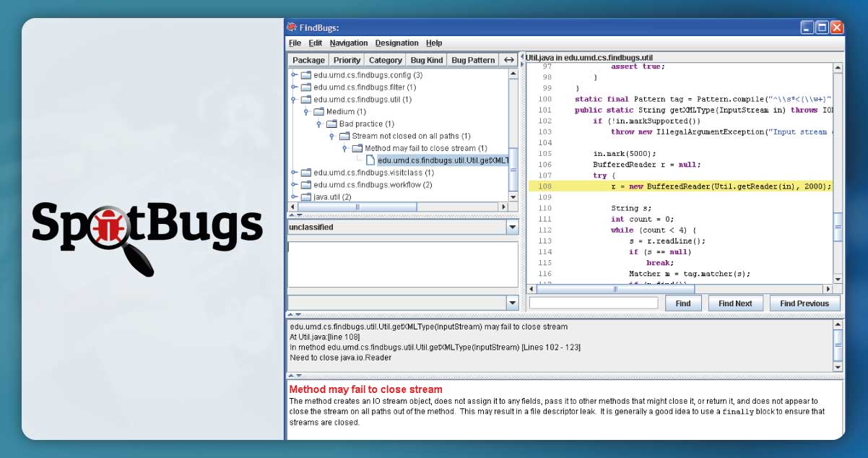The image size is (868, 458).
Task: Click bug summary vertical scrollbar thumb
Action: (x=838, y=346)
